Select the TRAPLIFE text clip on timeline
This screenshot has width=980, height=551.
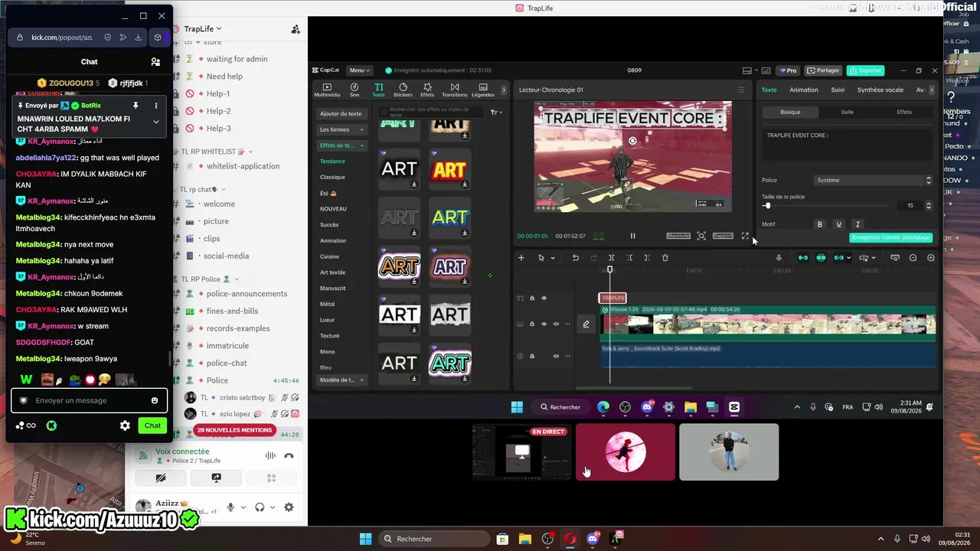coord(612,298)
